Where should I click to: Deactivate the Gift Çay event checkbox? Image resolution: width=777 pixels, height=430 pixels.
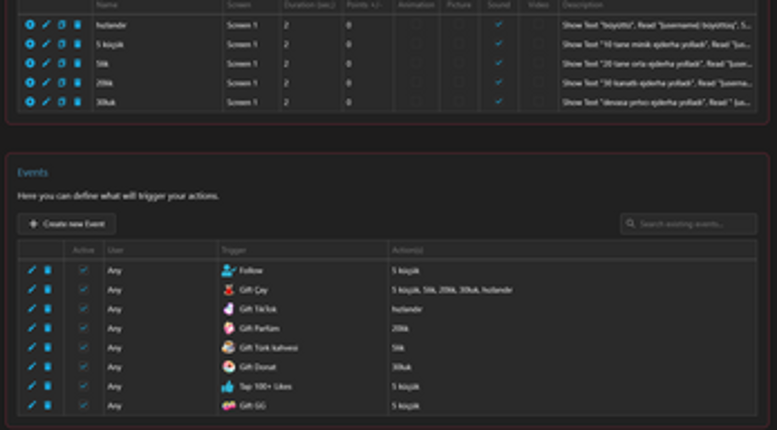tap(83, 289)
